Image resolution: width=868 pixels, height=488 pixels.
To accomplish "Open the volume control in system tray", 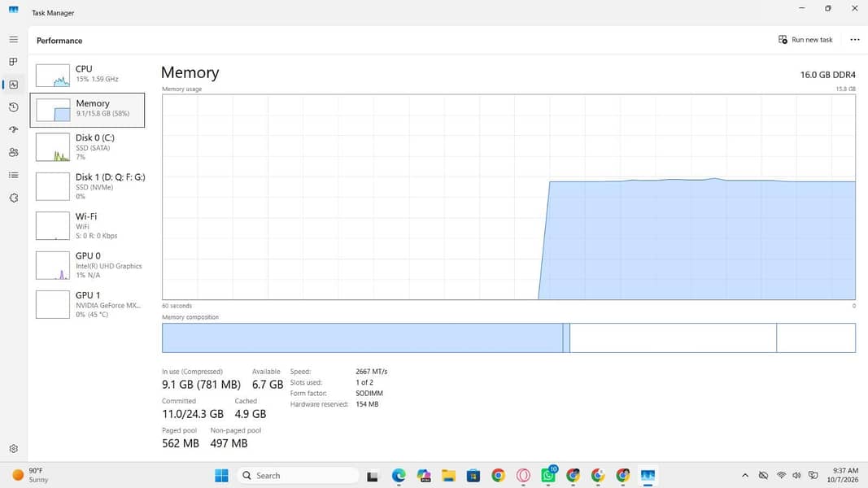I will click(x=796, y=475).
